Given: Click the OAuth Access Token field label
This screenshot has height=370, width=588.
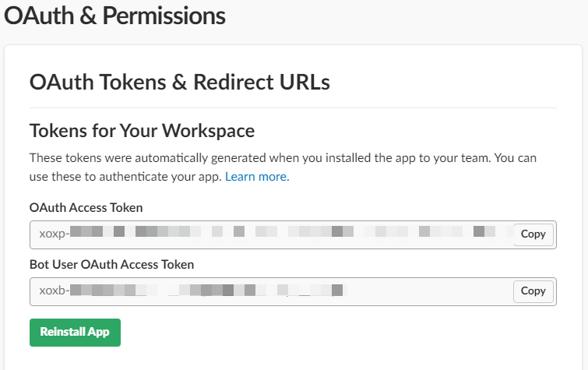Looking at the screenshot, I should (x=86, y=207).
